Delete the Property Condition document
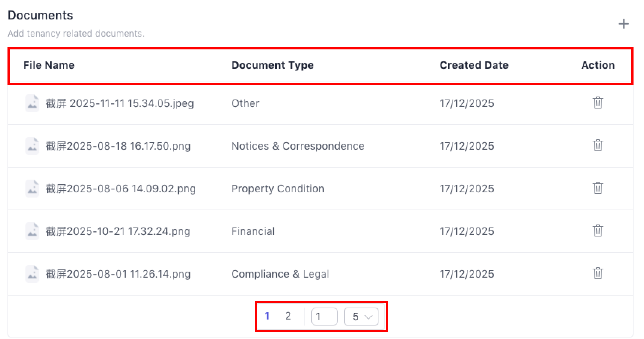Viewport: 644px width, 339px height. (598, 188)
